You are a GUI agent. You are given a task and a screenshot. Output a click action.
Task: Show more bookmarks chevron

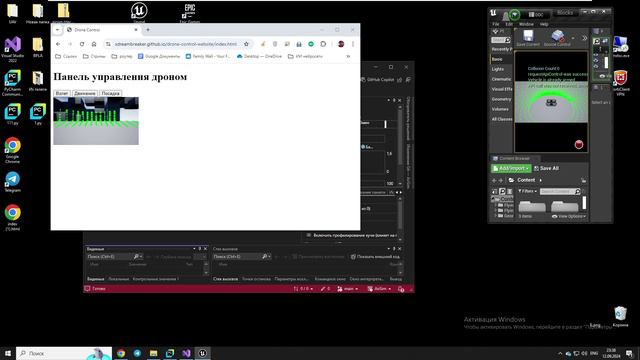click(348, 56)
